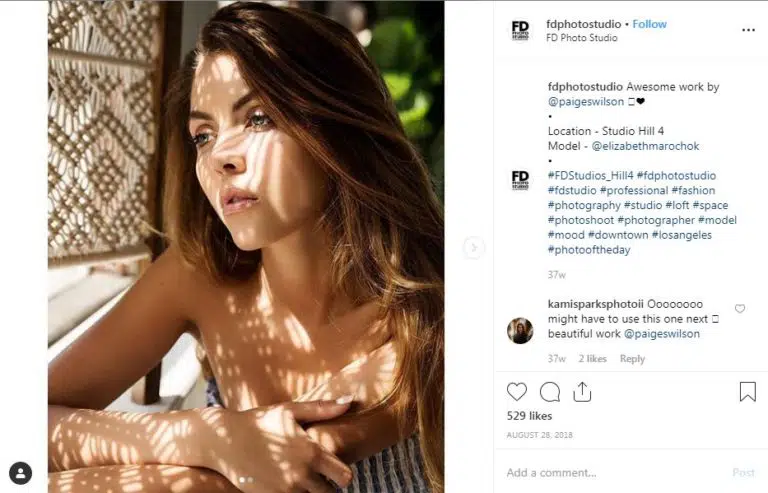The height and width of the screenshot is (493, 768).
Task: Advance to next photo with carousel arrow
Action: pos(473,248)
